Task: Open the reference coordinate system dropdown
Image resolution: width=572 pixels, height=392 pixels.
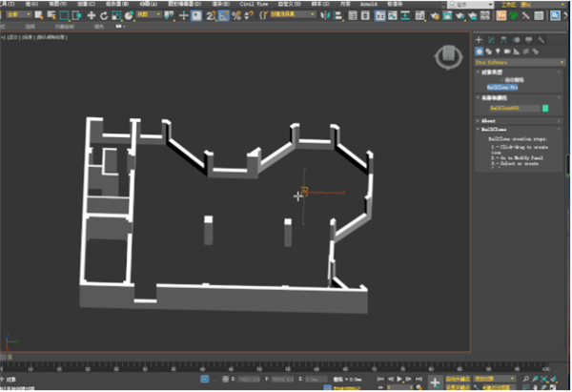Action: (x=148, y=15)
